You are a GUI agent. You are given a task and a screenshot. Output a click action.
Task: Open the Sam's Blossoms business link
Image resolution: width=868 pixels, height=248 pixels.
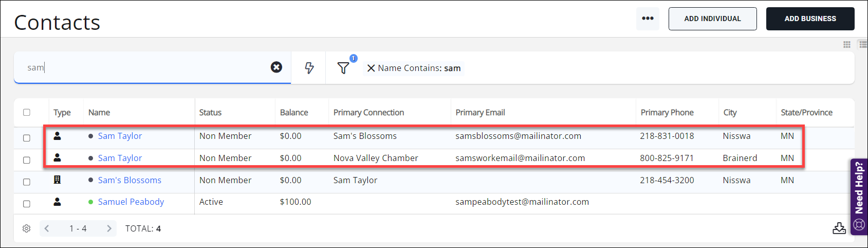pos(130,180)
